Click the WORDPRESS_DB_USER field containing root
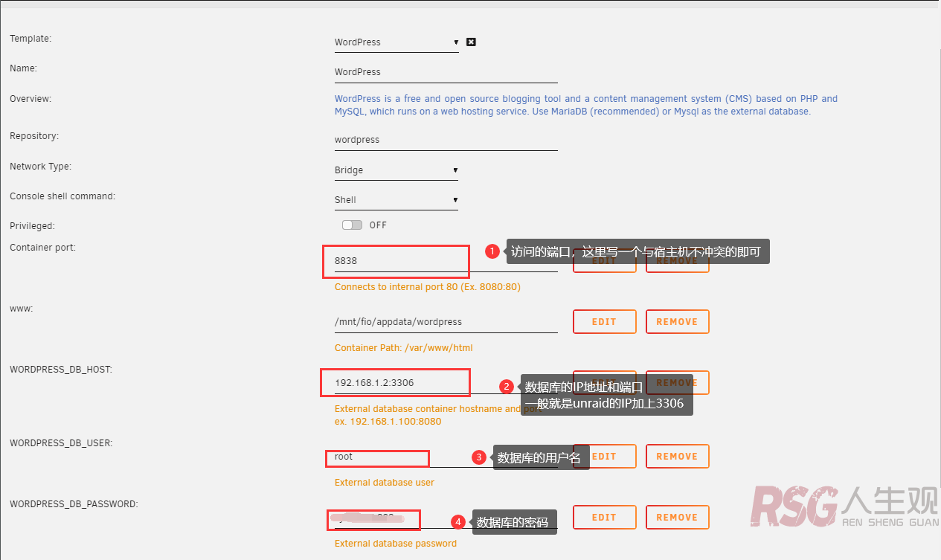The image size is (941, 560). tap(446, 457)
